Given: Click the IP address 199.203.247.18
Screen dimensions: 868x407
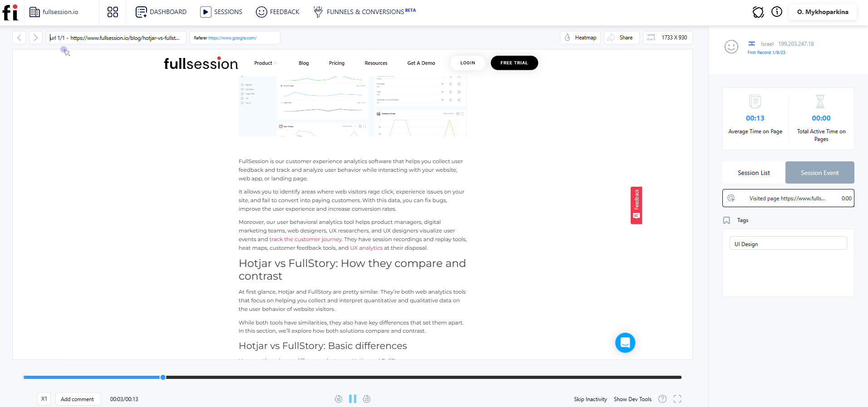Looking at the screenshot, I should click(x=796, y=44).
